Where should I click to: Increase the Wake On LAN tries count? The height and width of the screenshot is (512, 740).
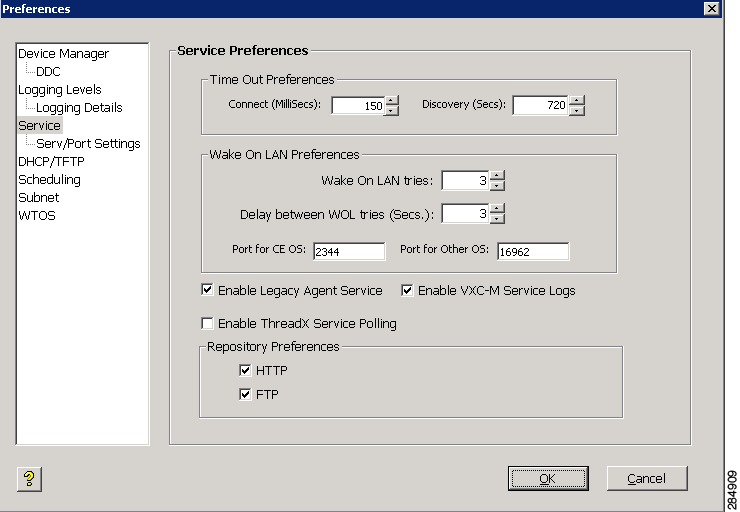[497, 176]
